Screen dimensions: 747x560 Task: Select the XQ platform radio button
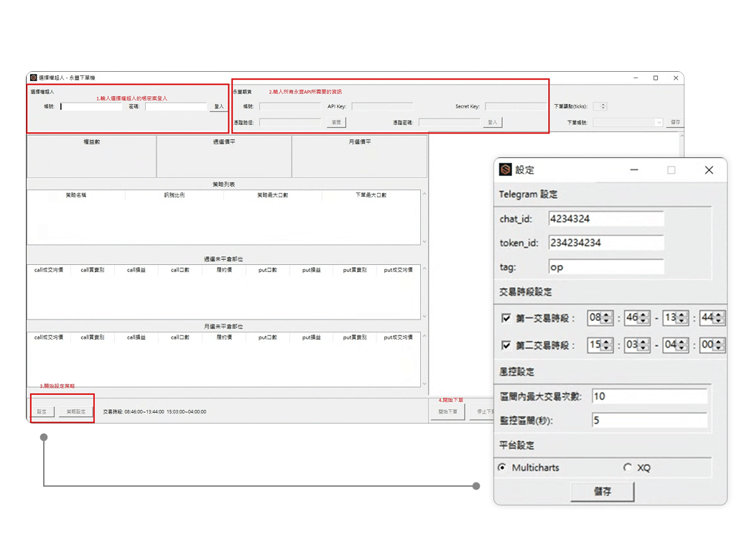pyautogui.click(x=628, y=467)
